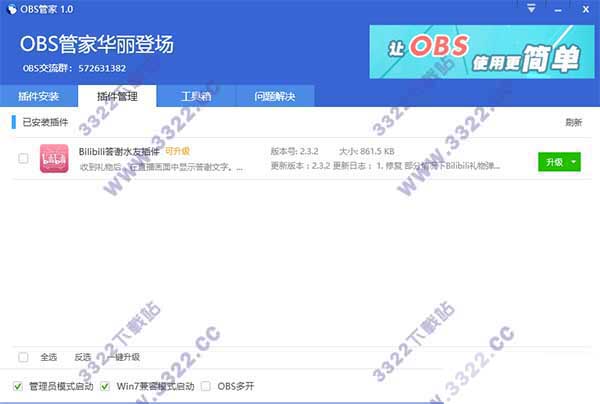Click the 可升级 status label
This screenshot has width=600, height=404.
[177, 151]
